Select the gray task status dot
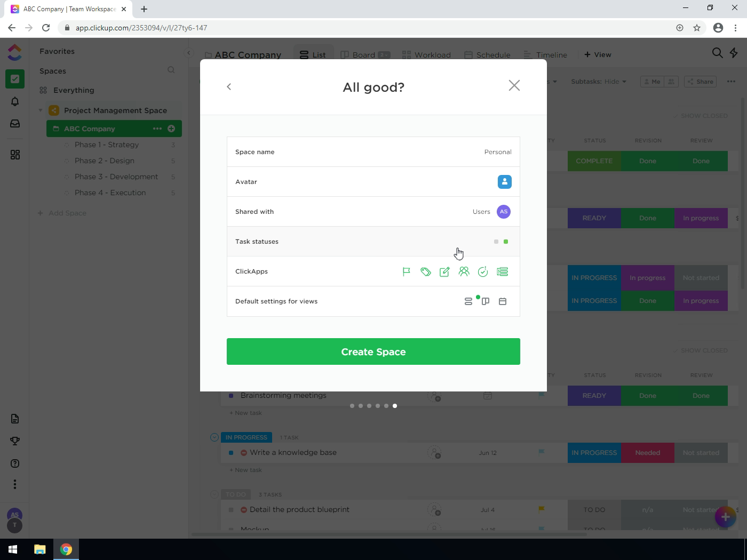 tap(496, 242)
